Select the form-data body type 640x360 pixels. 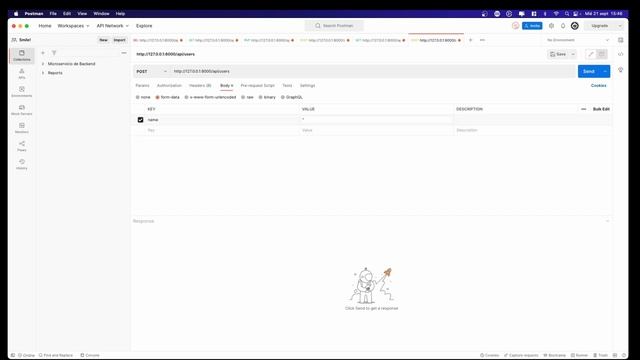coord(167,97)
